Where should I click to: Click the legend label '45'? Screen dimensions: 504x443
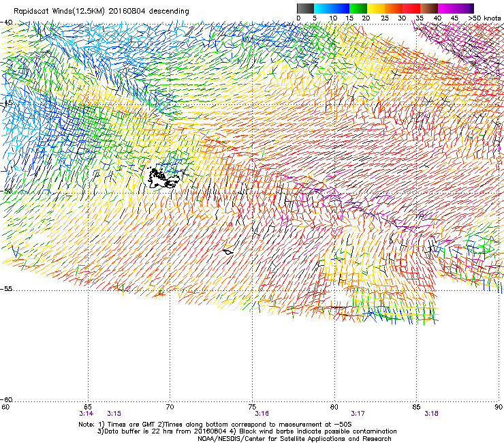[454, 18]
